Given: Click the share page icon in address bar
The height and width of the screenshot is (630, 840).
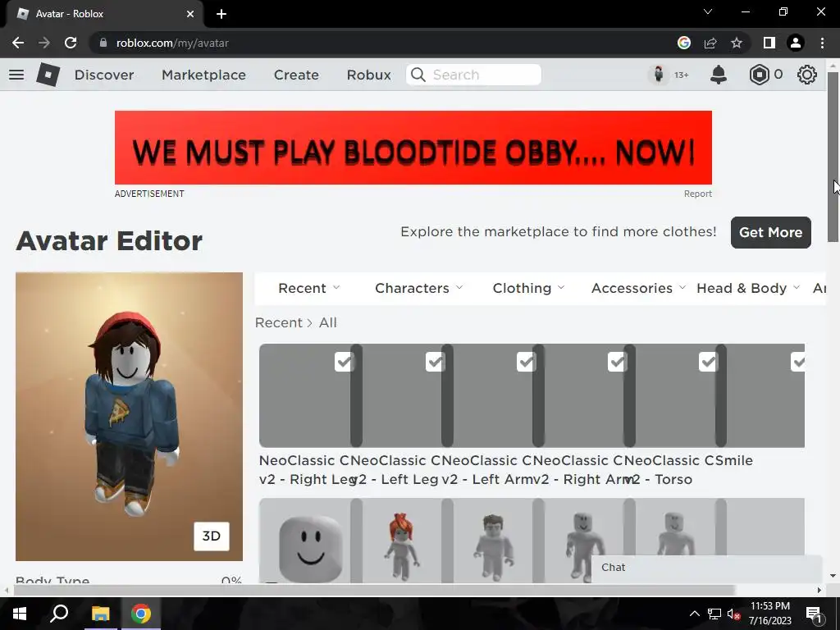Looking at the screenshot, I should (x=710, y=43).
